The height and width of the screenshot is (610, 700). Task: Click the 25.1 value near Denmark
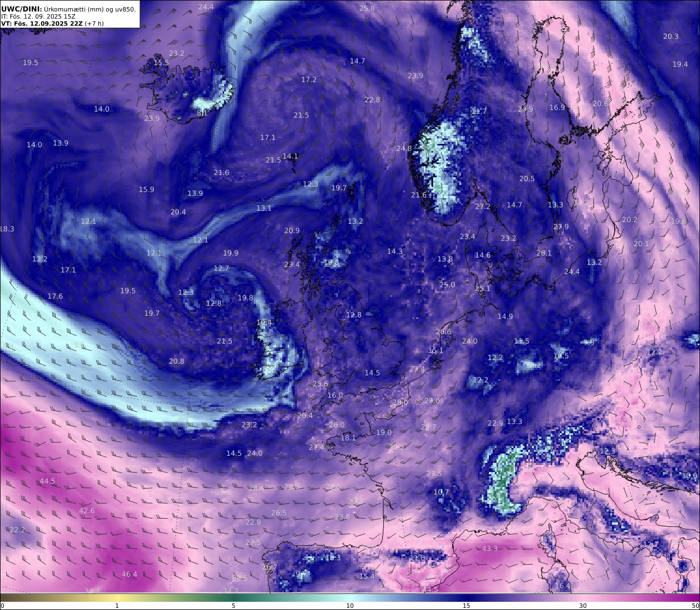click(483, 288)
